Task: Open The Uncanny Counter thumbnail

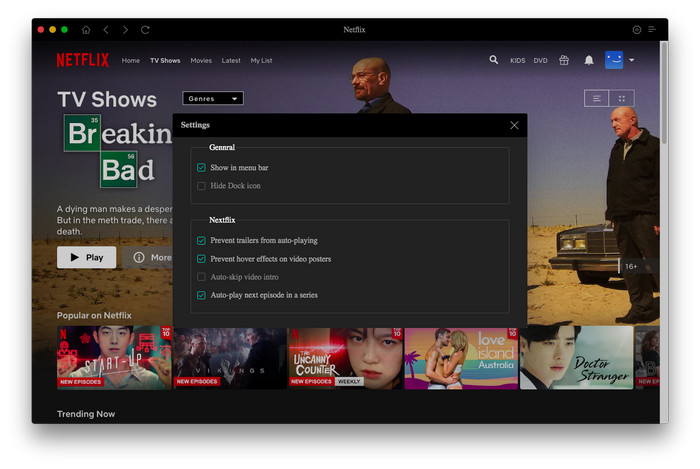Action: click(x=345, y=359)
